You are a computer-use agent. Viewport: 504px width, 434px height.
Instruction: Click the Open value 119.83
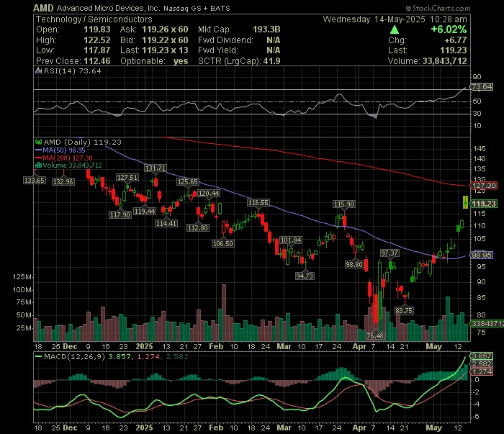(97, 30)
